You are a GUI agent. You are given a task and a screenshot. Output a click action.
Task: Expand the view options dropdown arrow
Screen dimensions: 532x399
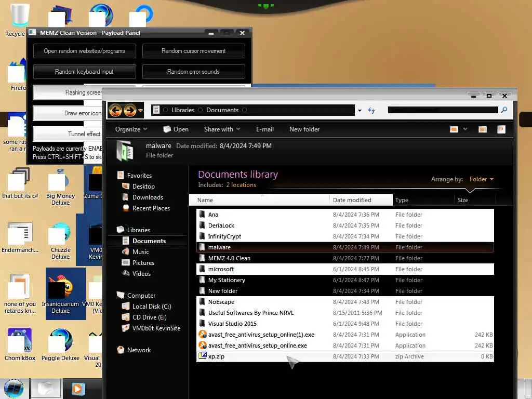(x=465, y=129)
